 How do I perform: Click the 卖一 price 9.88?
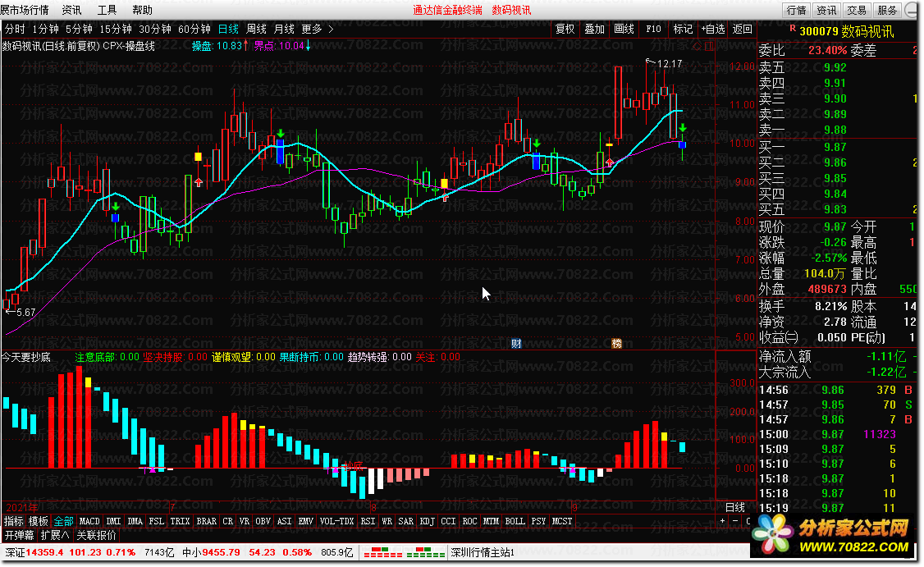point(835,130)
